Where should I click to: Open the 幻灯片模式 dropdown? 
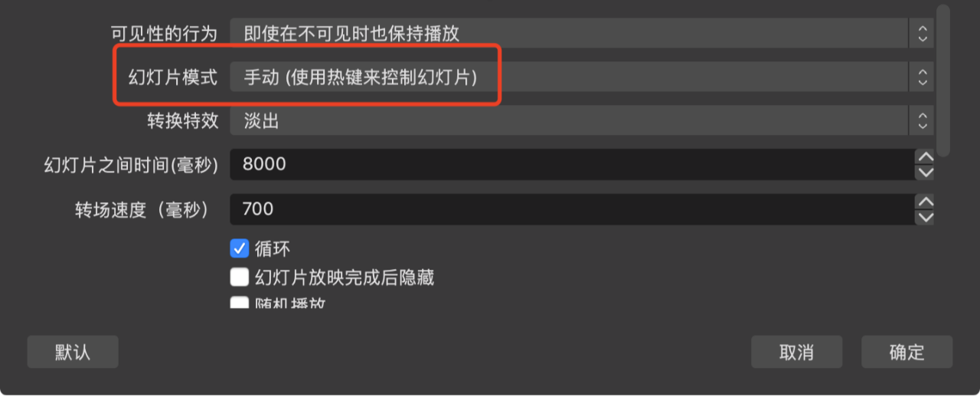click(582, 77)
